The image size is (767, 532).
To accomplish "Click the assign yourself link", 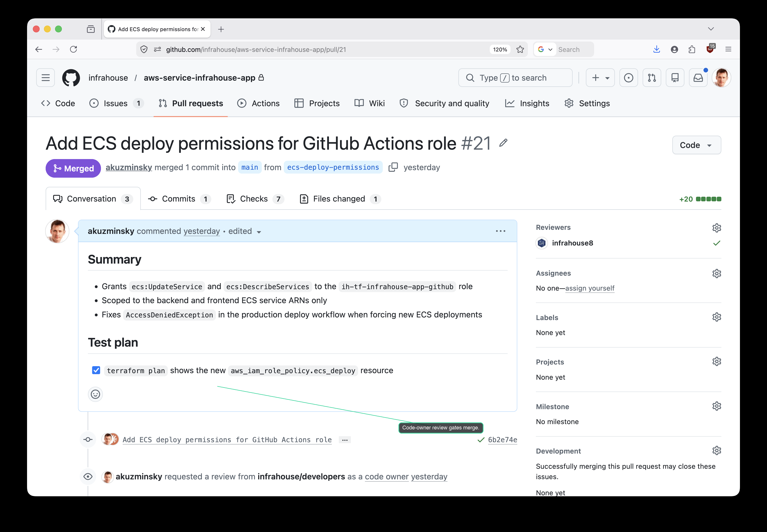I will pos(589,288).
